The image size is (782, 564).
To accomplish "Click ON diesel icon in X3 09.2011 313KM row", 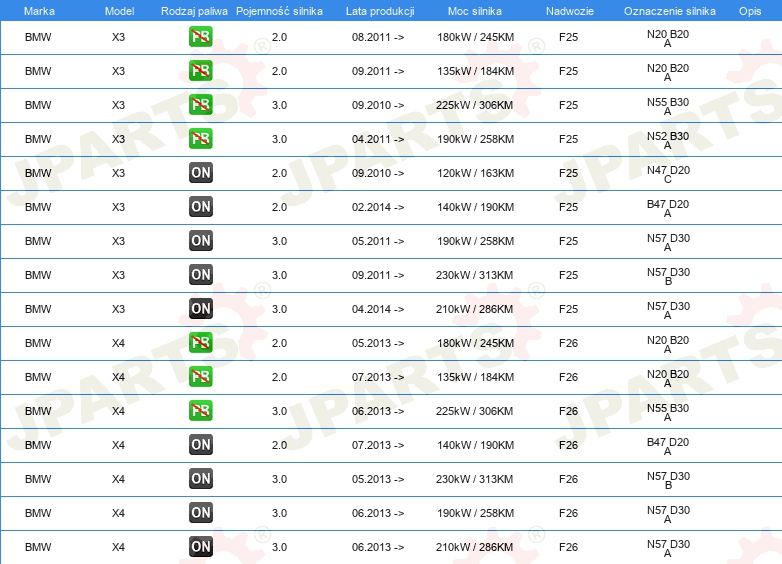I will coord(200,275).
